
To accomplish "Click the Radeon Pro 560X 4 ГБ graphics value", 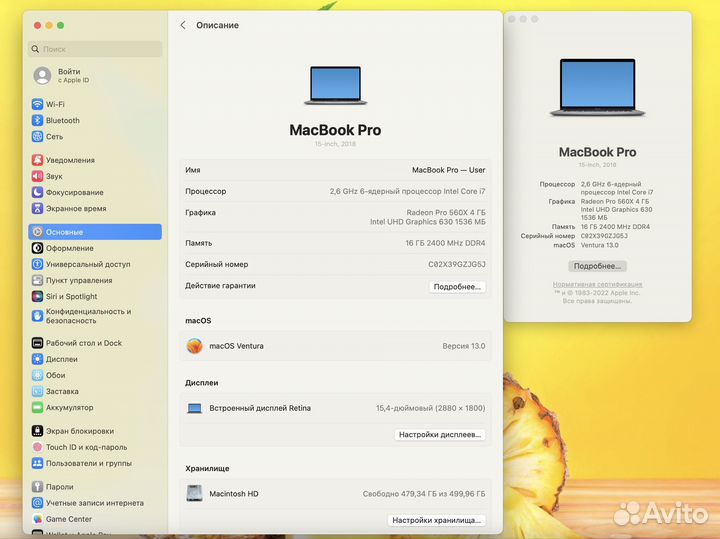I will tap(446, 213).
